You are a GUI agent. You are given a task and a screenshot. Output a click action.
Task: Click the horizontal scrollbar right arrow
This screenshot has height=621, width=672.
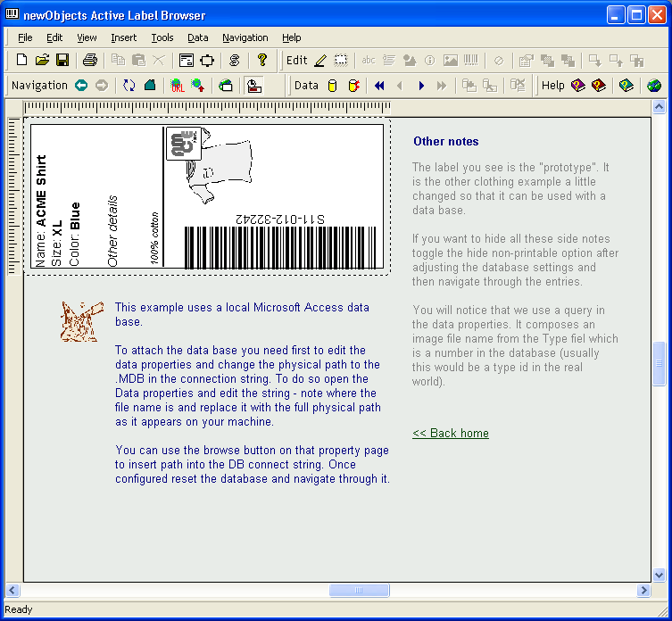tap(643, 590)
